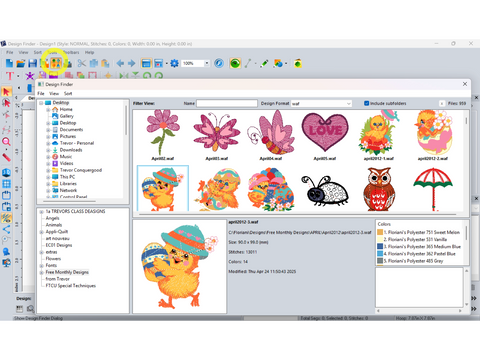This screenshot has width=480, height=360.
Task: Open View menu in main window
Action: (23, 52)
